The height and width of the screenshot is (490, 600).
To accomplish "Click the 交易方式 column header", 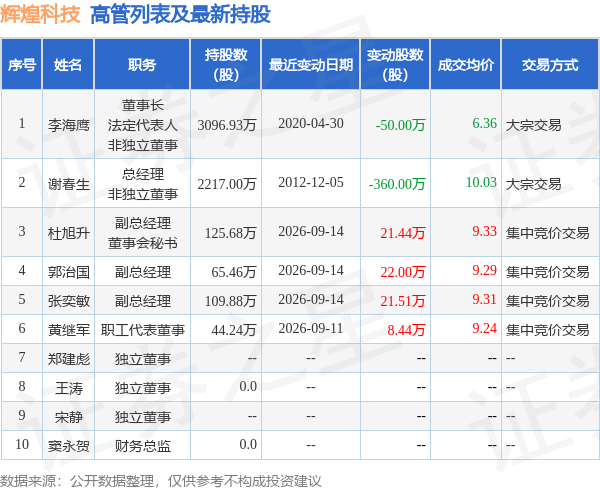I will coord(550,64).
